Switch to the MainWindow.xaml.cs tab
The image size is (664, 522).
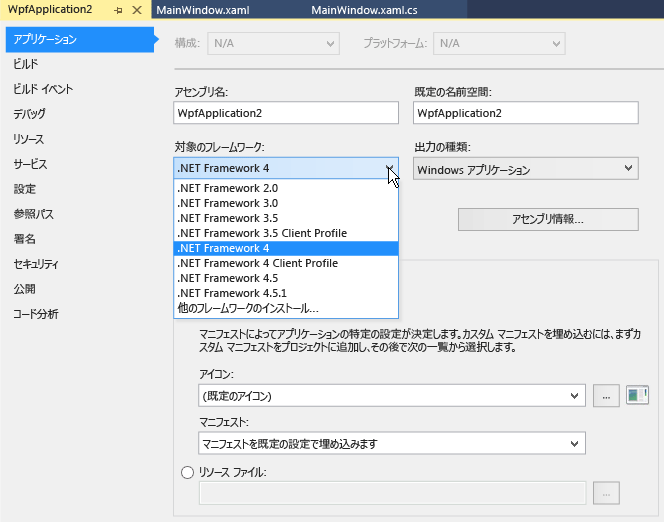point(364,10)
